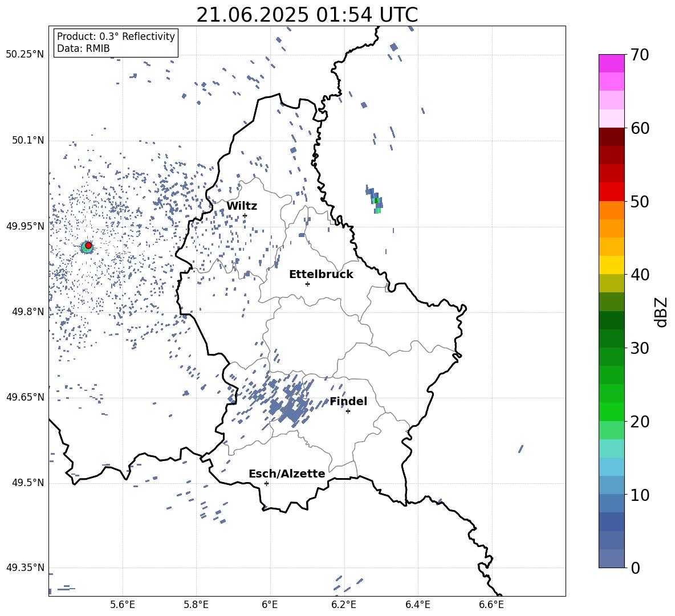This screenshot has width=675, height=616.
Task: Click the 5.8°E longitude label
Action: click(x=196, y=605)
